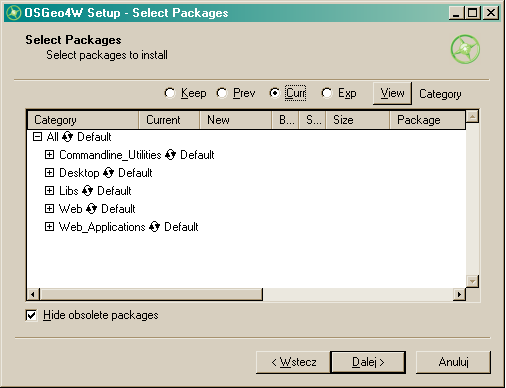The width and height of the screenshot is (506, 388).
Task: Collapse the All tree node
Action: [x=37, y=136]
